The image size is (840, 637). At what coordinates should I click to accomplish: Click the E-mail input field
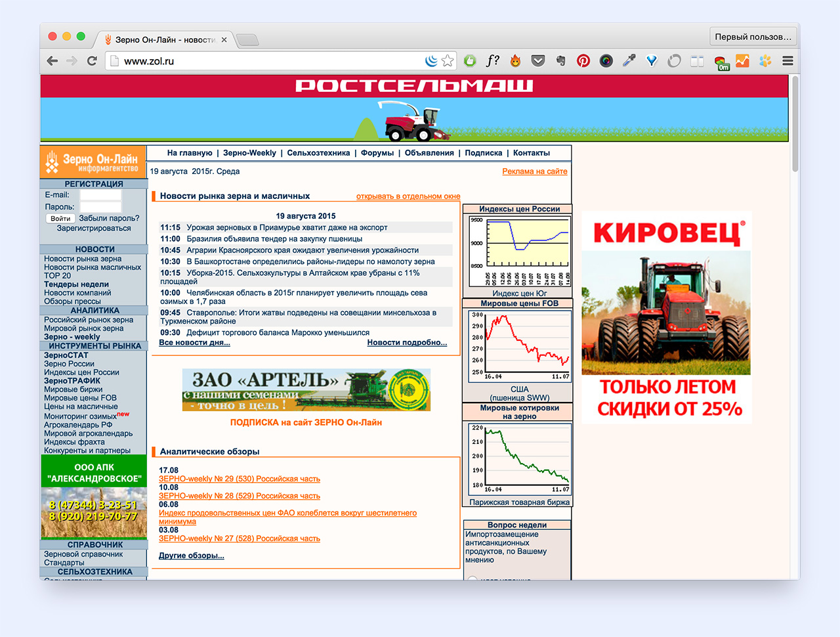(100, 195)
